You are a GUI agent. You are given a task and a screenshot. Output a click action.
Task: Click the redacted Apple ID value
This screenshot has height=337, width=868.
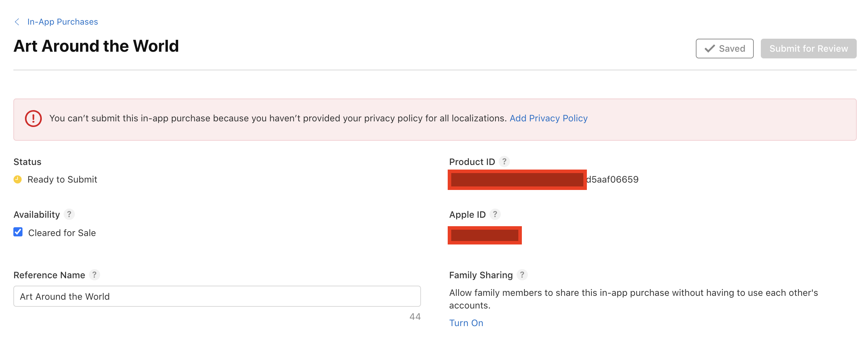pos(485,235)
